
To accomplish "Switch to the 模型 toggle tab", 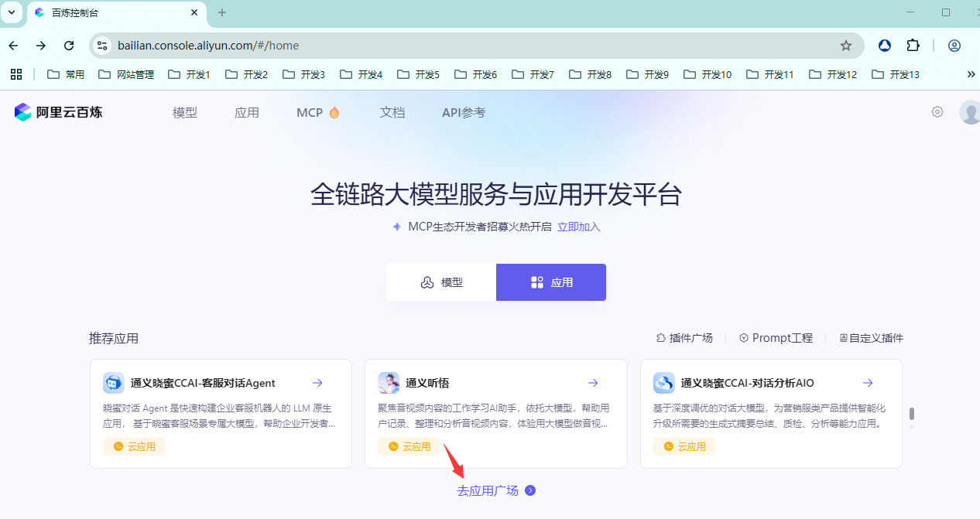I will (x=441, y=282).
